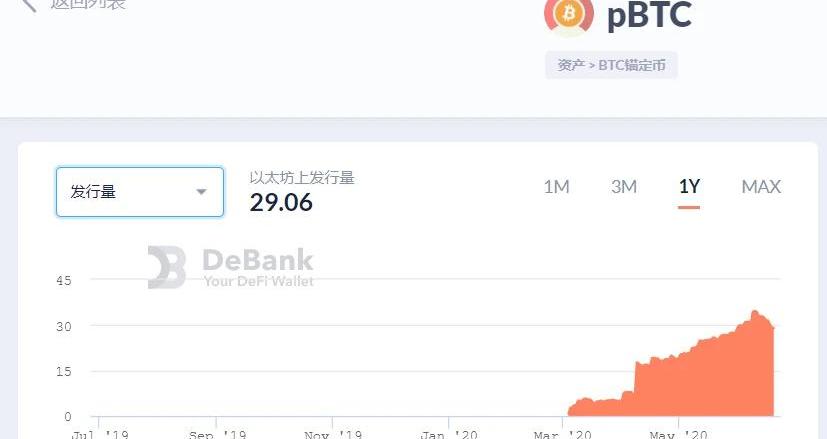This screenshot has height=439, width=827.
Task: Click the DeBank logo watermark icon
Action: point(167,267)
